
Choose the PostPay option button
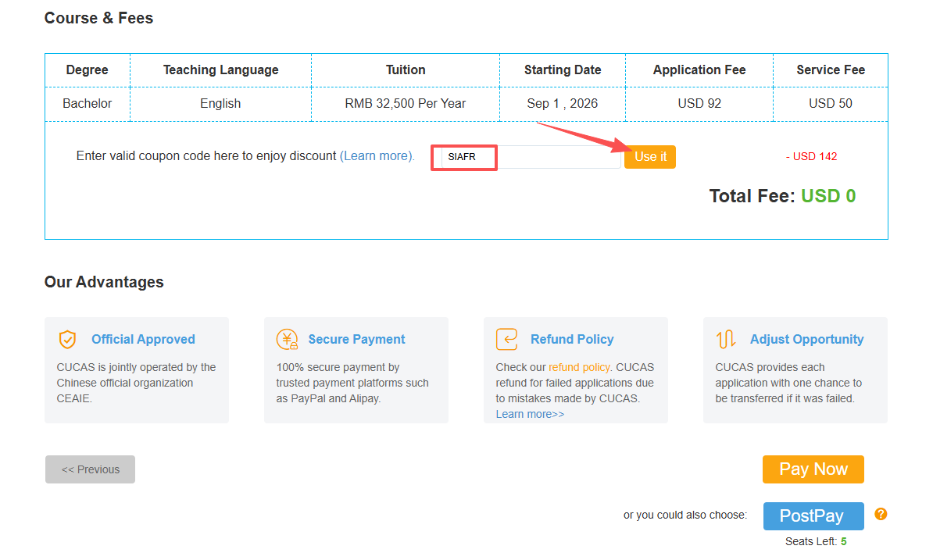click(813, 516)
